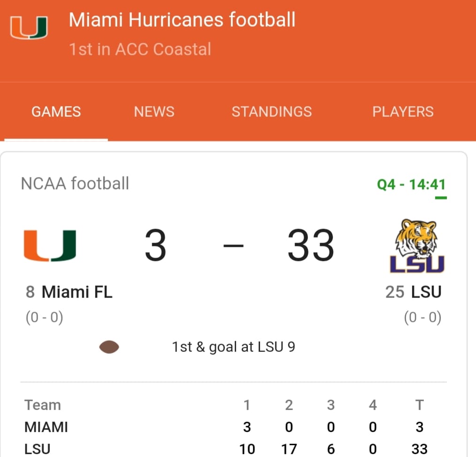Open the STANDINGS tab
Screen dimensions: 476x457
272,112
